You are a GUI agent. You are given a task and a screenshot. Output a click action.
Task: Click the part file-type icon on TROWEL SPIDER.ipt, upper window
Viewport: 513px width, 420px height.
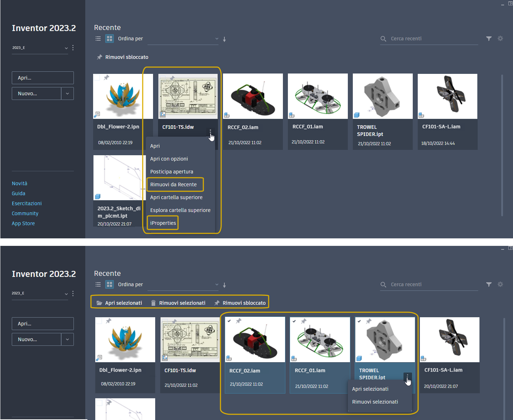pos(357,115)
